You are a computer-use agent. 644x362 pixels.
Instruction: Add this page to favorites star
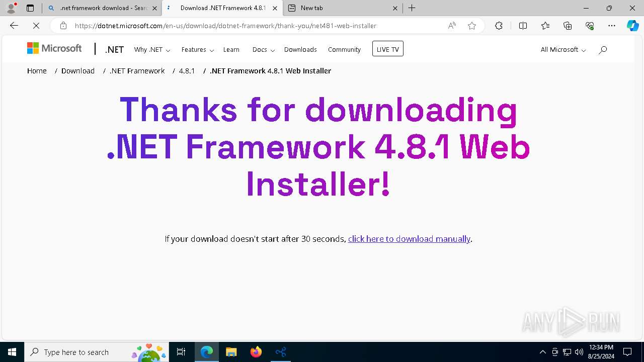(472, 26)
